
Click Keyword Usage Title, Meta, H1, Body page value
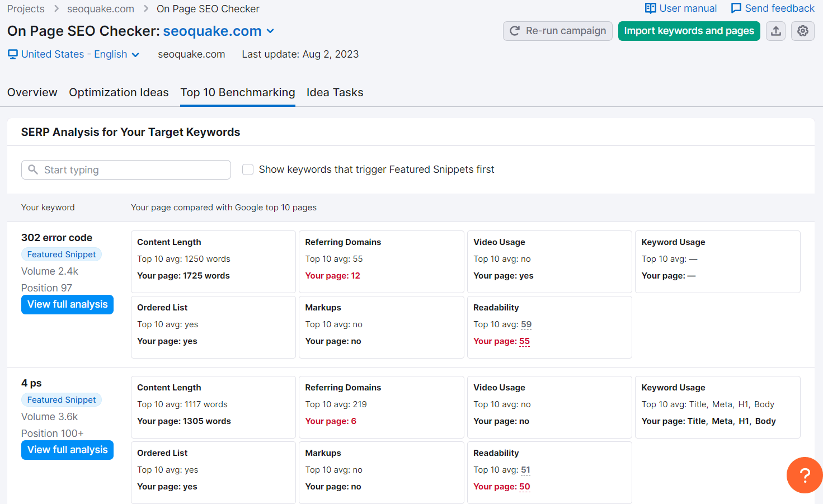pyautogui.click(x=709, y=421)
